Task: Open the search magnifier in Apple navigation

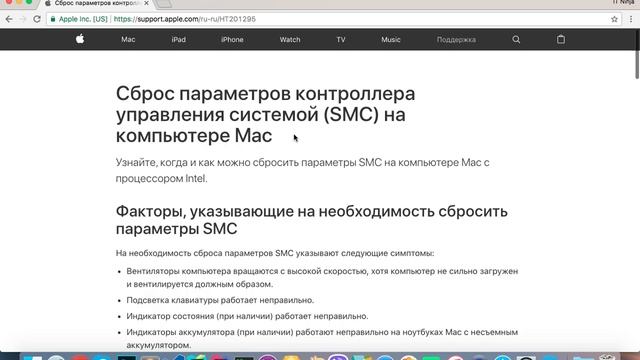Action: tap(516, 40)
